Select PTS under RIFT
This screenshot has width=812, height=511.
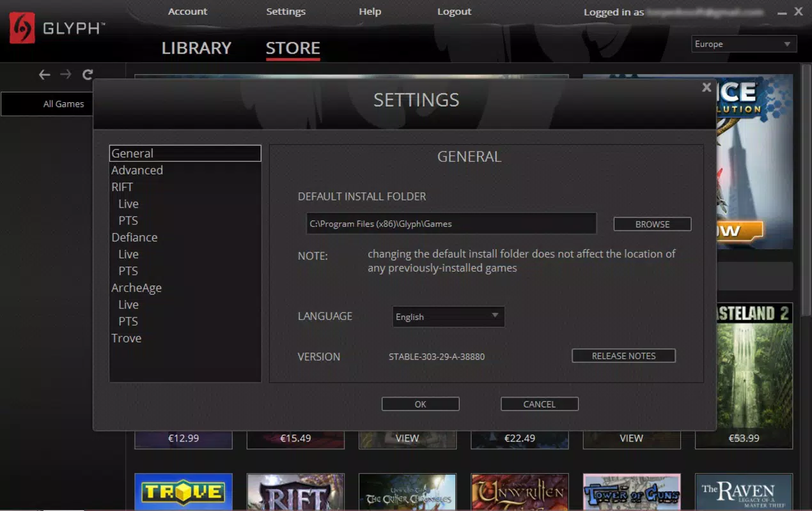(185, 220)
